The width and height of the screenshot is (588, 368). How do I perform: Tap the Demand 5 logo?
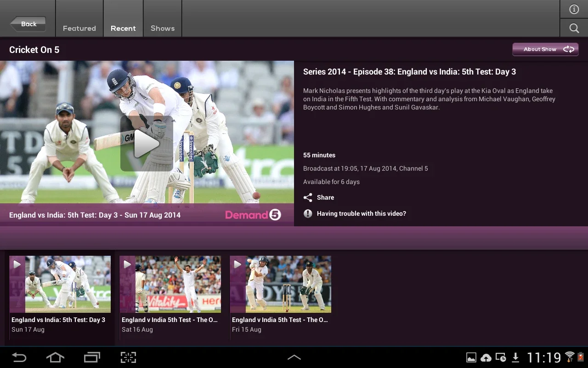pyautogui.click(x=253, y=215)
